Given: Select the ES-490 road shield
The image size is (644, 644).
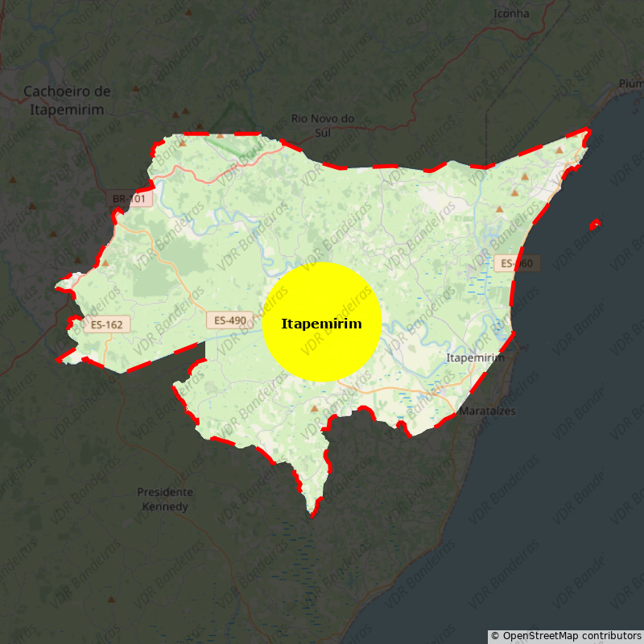Looking at the screenshot, I should [x=230, y=320].
